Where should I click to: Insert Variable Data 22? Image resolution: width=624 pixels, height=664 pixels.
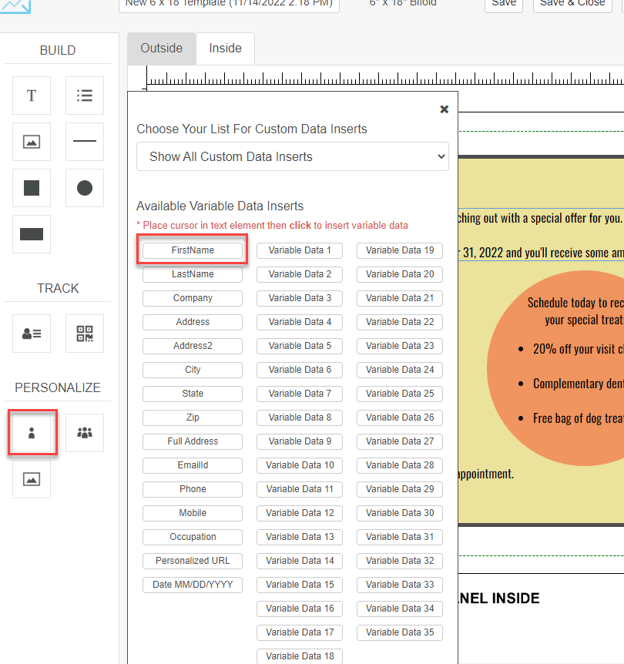[x=400, y=322]
